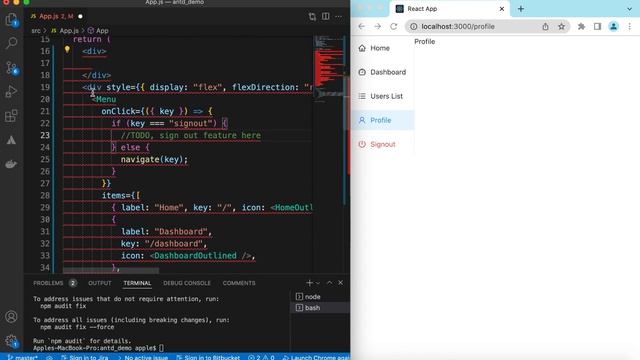
Task: Open the new terminal dropdown chevron
Action: coord(318,283)
